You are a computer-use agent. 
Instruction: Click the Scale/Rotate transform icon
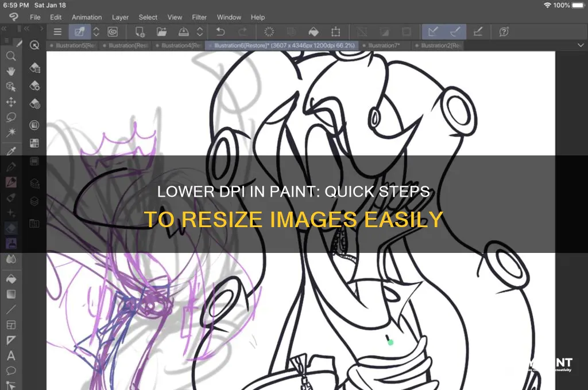335,32
